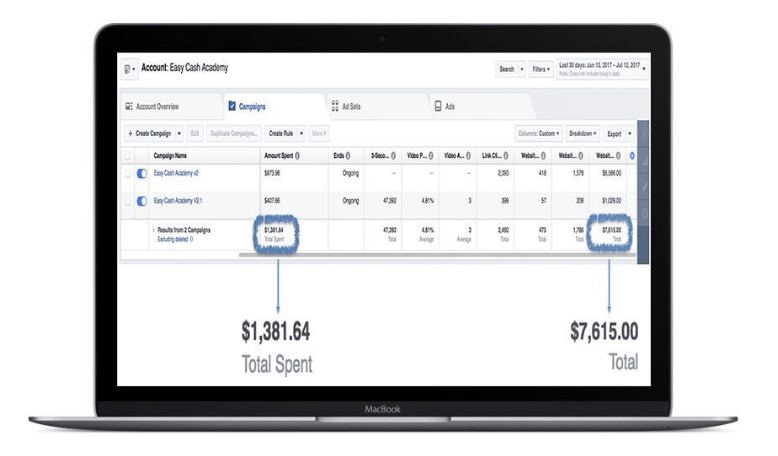
Task: Open the Create Campaign dropdown arrow
Action: 179,133
